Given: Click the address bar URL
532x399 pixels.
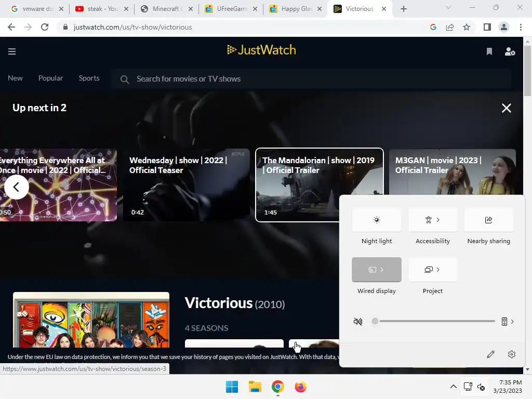Looking at the screenshot, I should point(132,27).
